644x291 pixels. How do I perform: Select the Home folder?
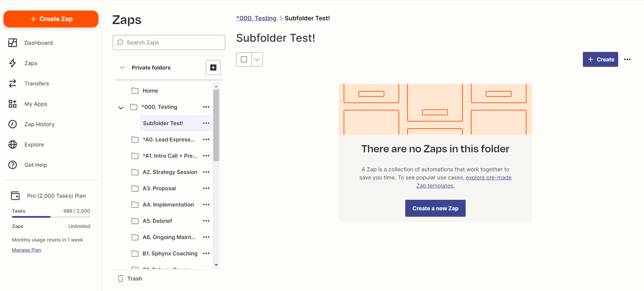coord(150,91)
